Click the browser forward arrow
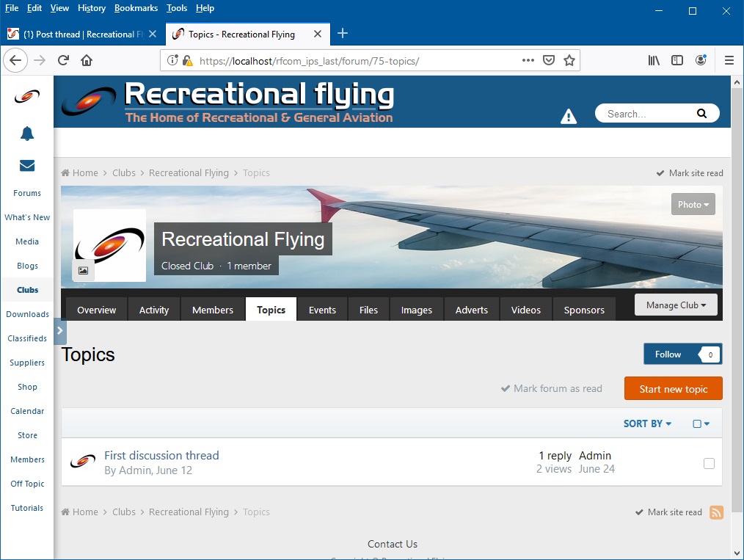The width and height of the screenshot is (744, 560). [40, 60]
